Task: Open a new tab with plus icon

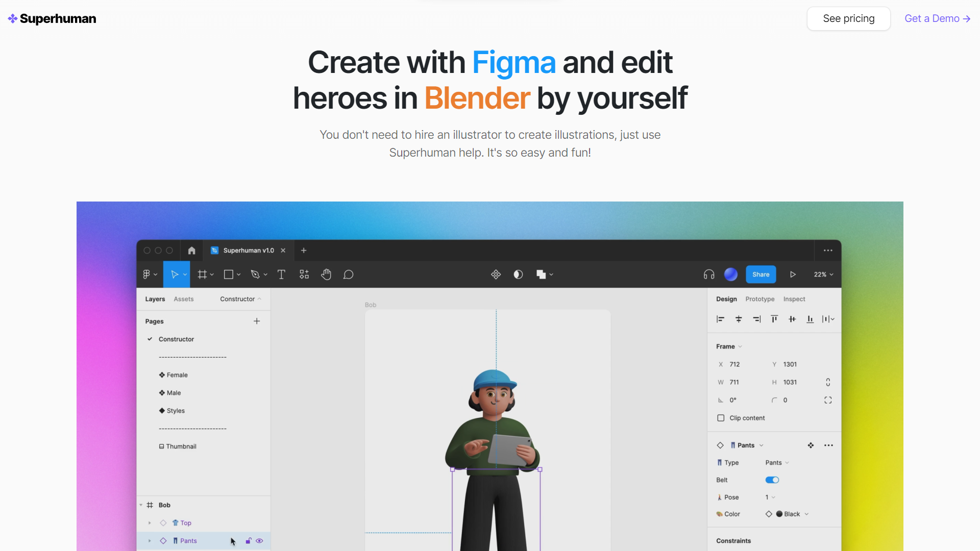Action: click(x=304, y=251)
